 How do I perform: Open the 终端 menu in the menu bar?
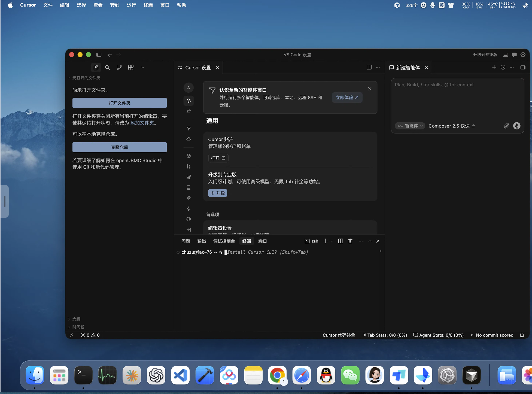click(148, 5)
